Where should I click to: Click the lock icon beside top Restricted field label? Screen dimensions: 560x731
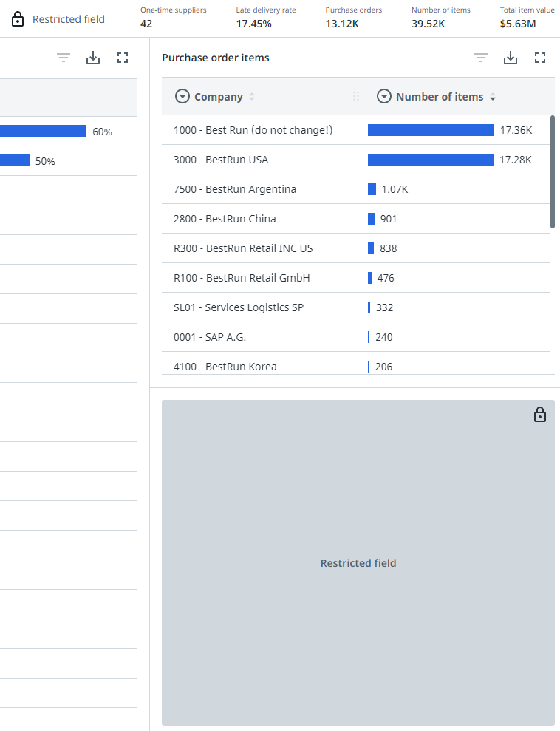coord(18,19)
